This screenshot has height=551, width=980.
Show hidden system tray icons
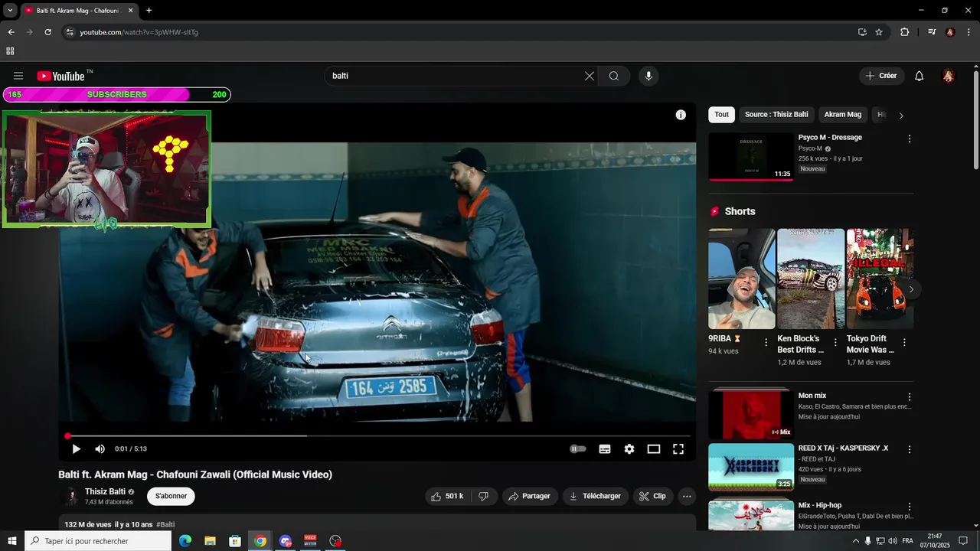click(x=856, y=541)
